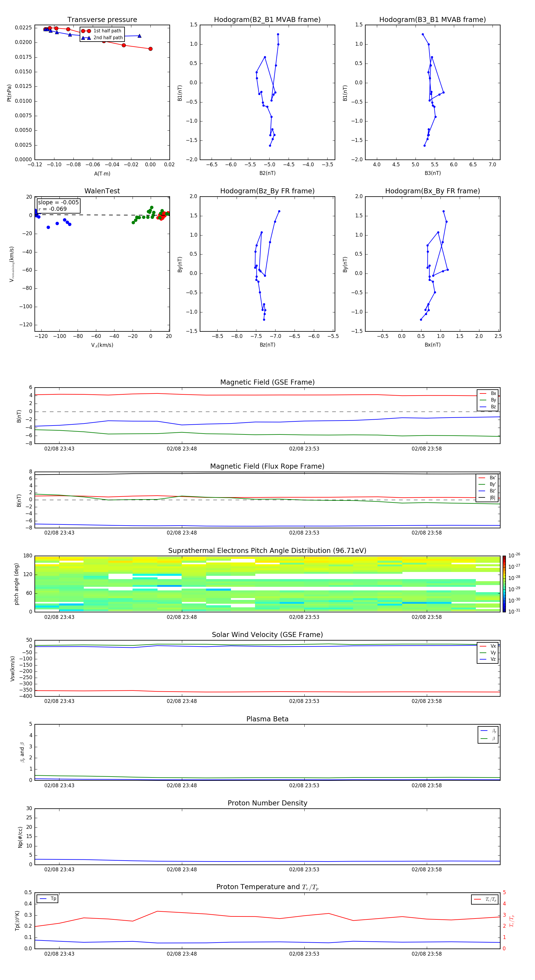Select the "Hodogram(B3_B1 MVAB frame)" title
The width and height of the screenshot is (535, 980).
pyautogui.click(x=432, y=20)
